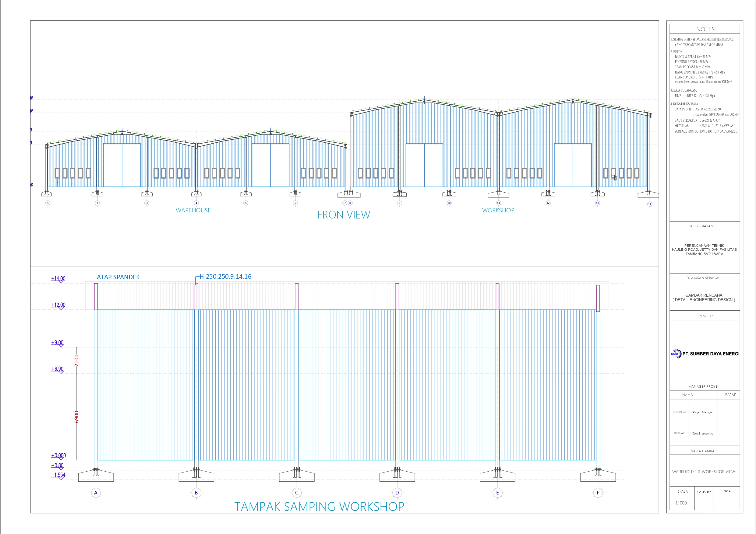Select the red 6900 dimension text
Viewport: 756px width, 534px height.
[x=76, y=417]
